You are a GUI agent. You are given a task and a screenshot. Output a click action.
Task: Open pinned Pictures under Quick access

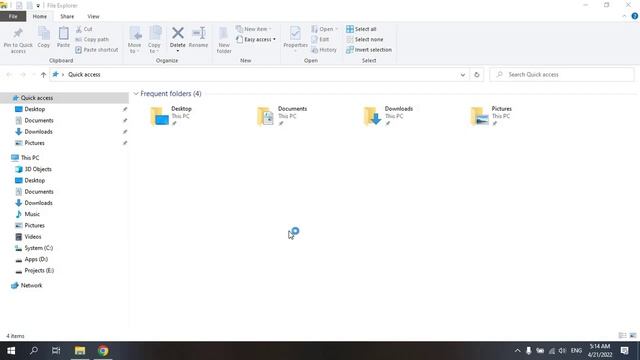(30, 143)
